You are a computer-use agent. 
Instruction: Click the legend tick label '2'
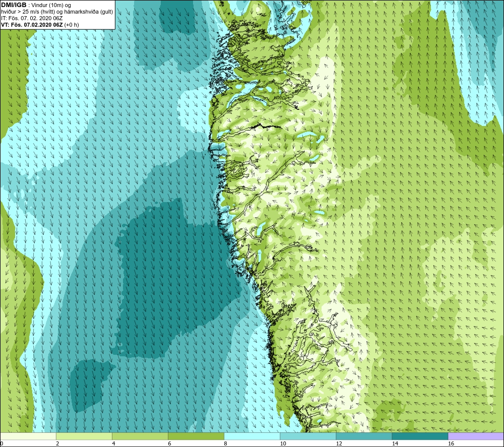pos(57,443)
